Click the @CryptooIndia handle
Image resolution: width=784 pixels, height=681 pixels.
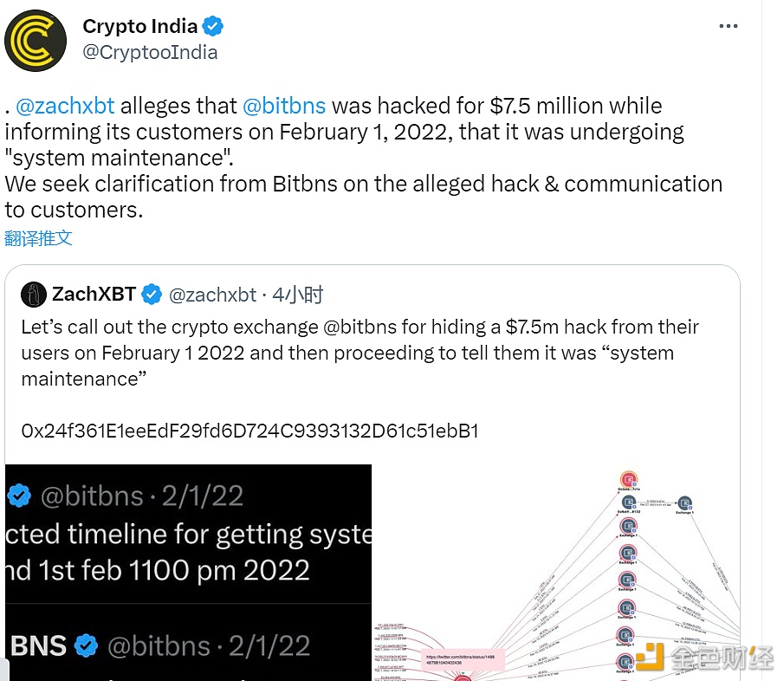(x=150, y=52)
